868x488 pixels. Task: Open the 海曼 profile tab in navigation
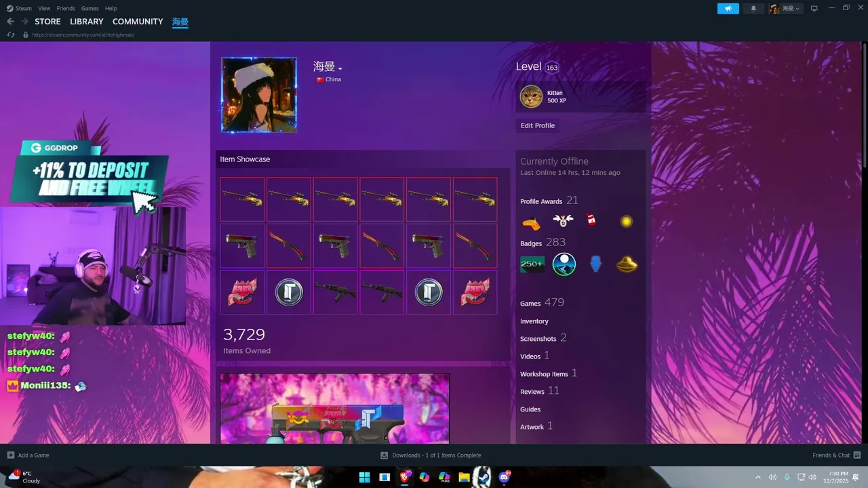(180, 22)
